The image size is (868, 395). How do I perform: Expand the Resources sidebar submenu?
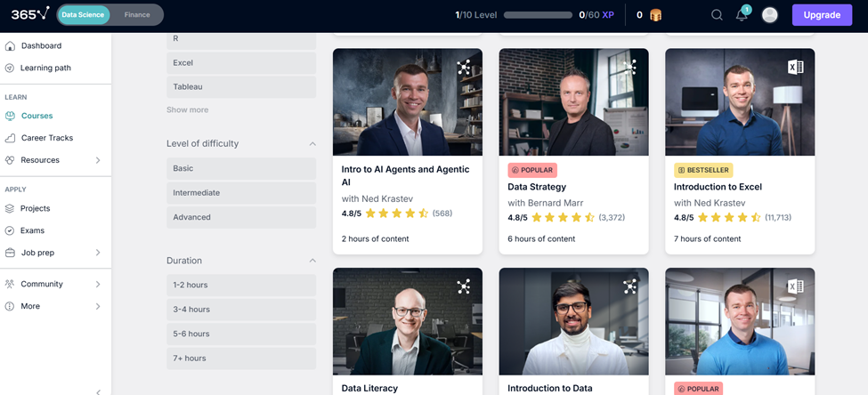(98, 160)
